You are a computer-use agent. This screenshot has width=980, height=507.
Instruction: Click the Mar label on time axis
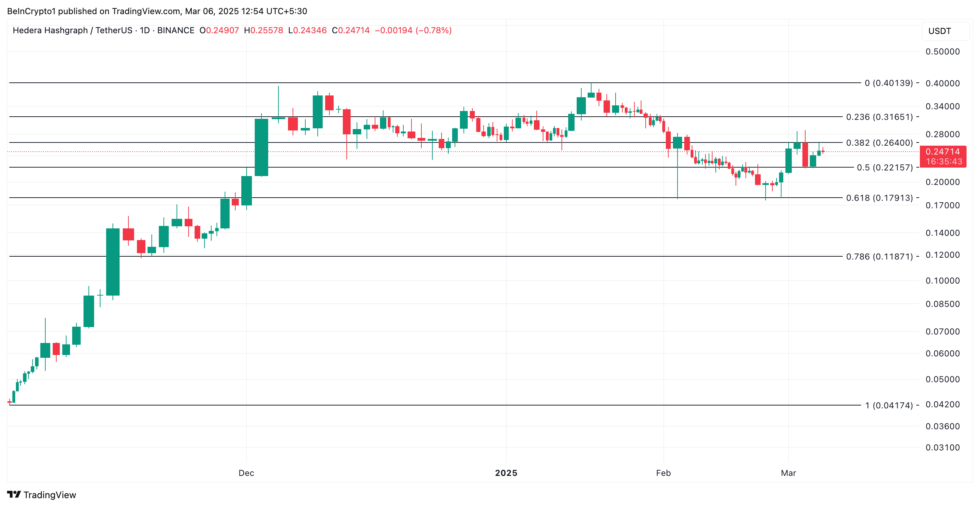tap(788, 473)
